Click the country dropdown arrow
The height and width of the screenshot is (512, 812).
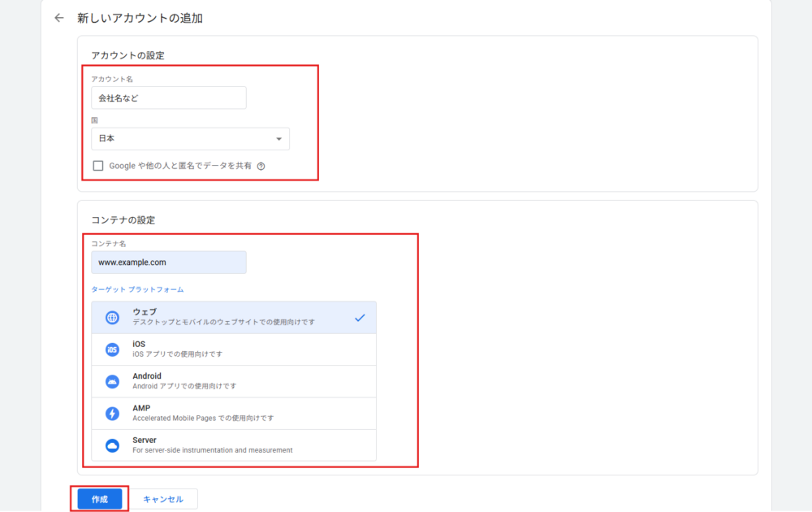pos(279,139)
